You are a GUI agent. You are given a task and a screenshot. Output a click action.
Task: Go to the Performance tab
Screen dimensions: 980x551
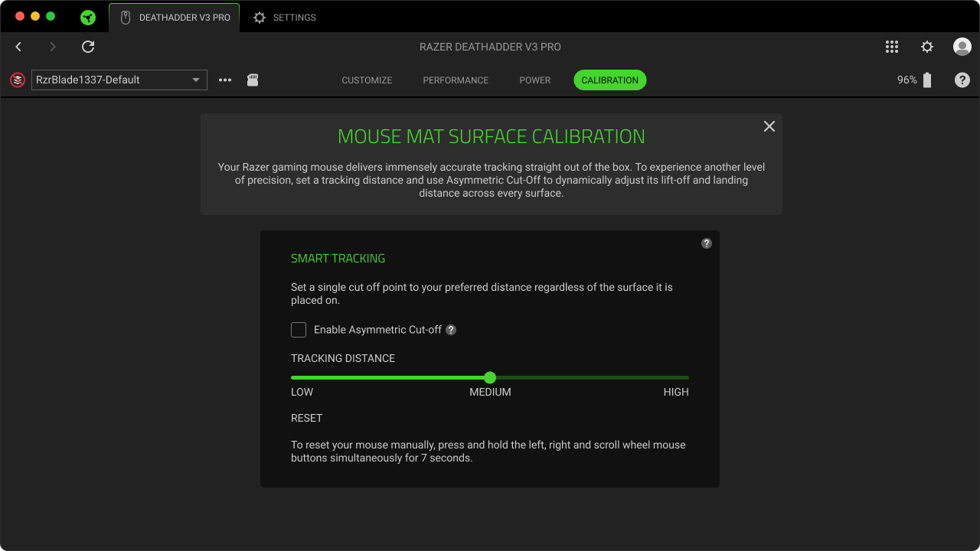tap(456, 80)
